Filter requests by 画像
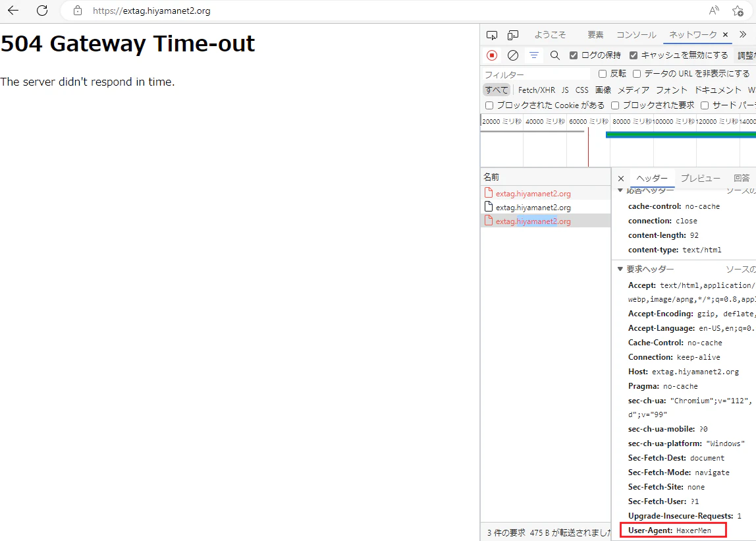The image size is (756, 541). [x=603, y=90]
